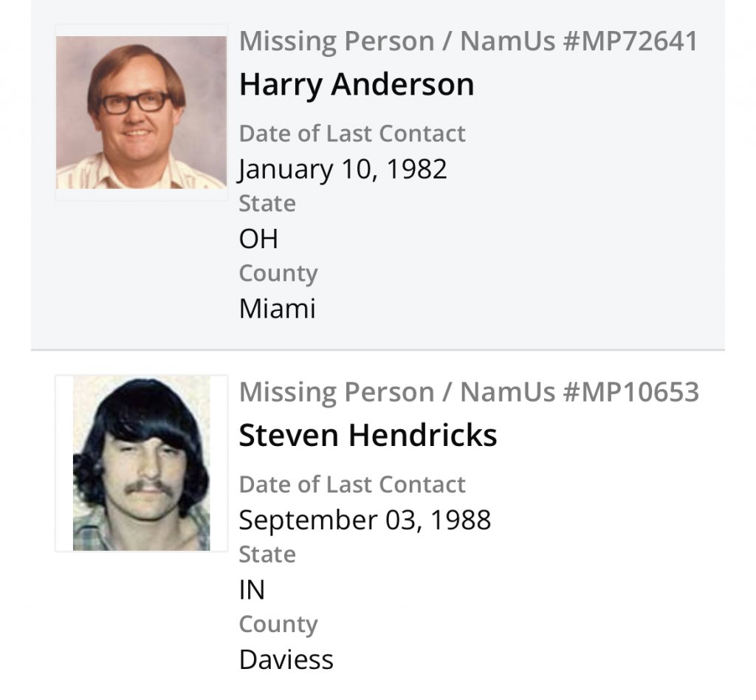Click the county value Daviess
756x700 pixels.
tap(286, 659)
